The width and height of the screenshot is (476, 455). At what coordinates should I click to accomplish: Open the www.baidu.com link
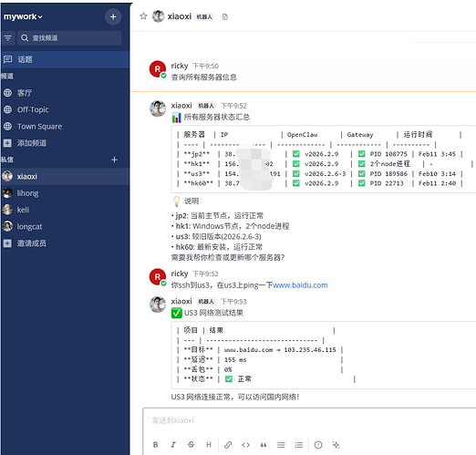(x=300, y=285)
